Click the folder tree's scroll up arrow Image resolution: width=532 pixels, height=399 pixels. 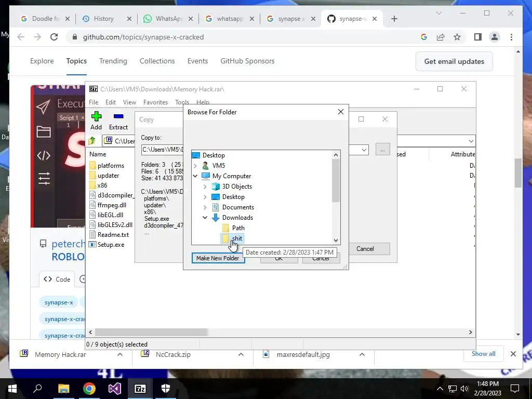click(336, 155)
